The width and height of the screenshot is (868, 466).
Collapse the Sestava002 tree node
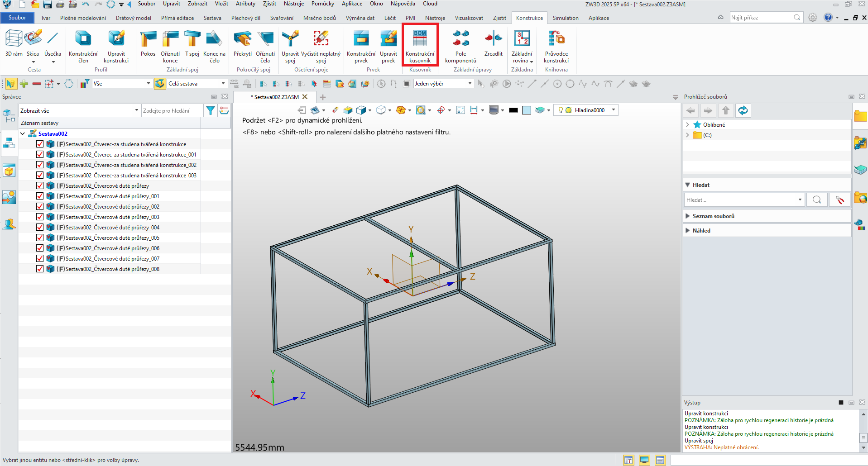tap(23, 134)
